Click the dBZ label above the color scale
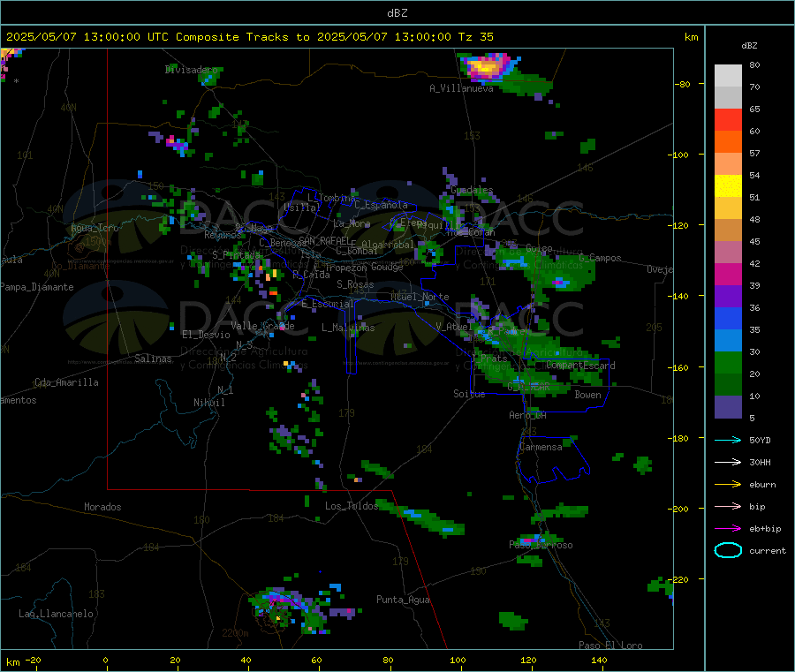 [x=749, y=46]
